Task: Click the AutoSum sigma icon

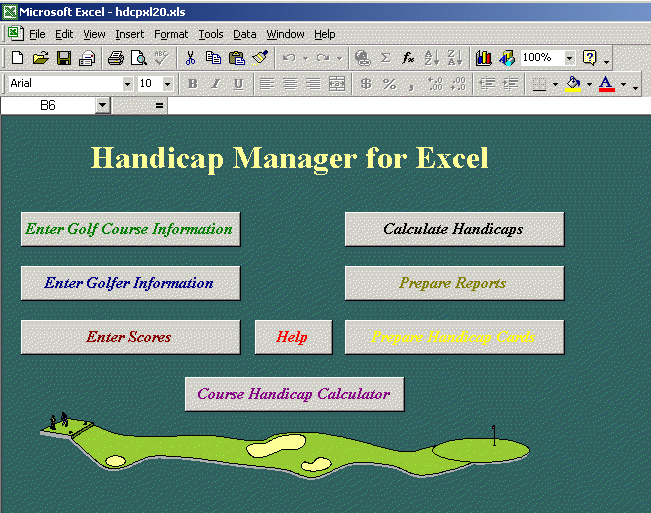Action: click(385, 59)
